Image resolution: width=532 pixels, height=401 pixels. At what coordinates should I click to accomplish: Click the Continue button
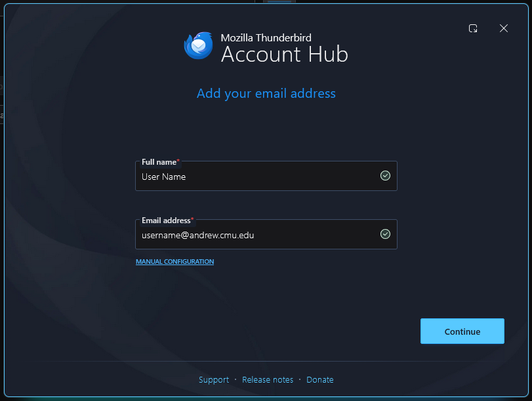pos(462,331)
